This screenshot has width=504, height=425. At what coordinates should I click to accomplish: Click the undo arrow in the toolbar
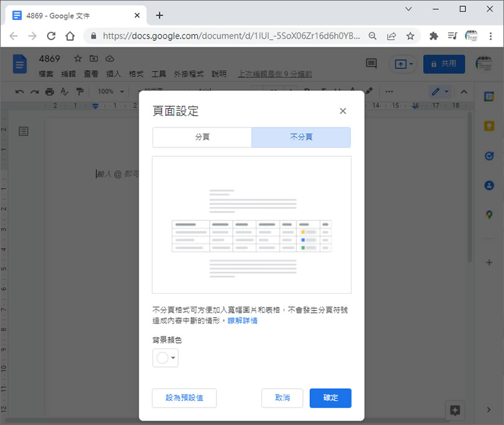(19, 91)
